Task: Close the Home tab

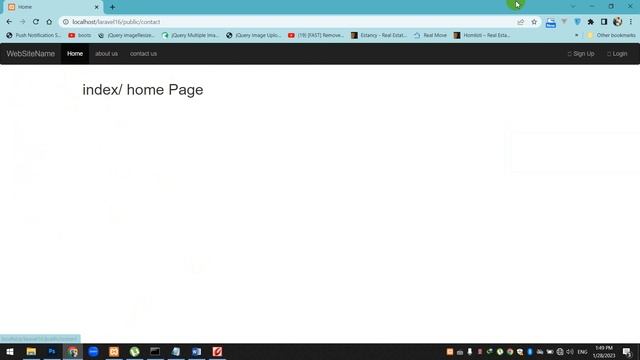Action: [97, 7]
